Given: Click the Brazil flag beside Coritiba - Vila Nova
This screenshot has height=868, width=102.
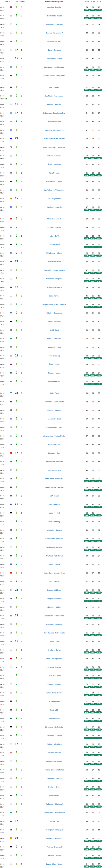Looking at the screenshot, I should click(x=11, y=41).
